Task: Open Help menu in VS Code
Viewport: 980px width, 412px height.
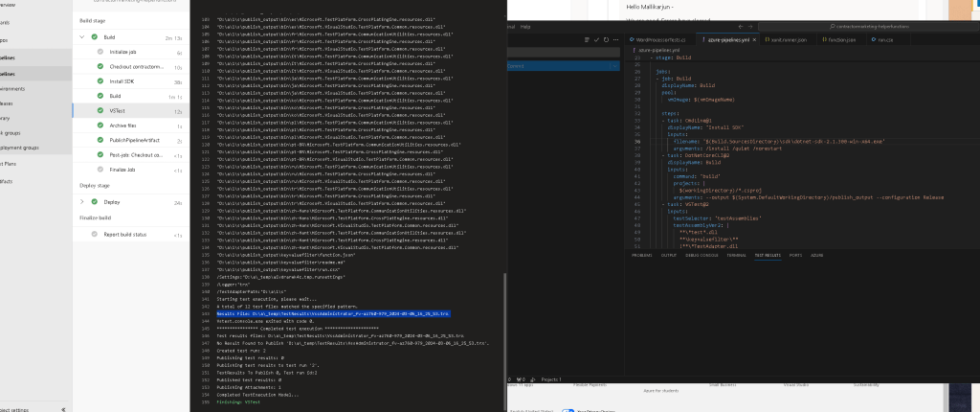Action: coord(525,27)
